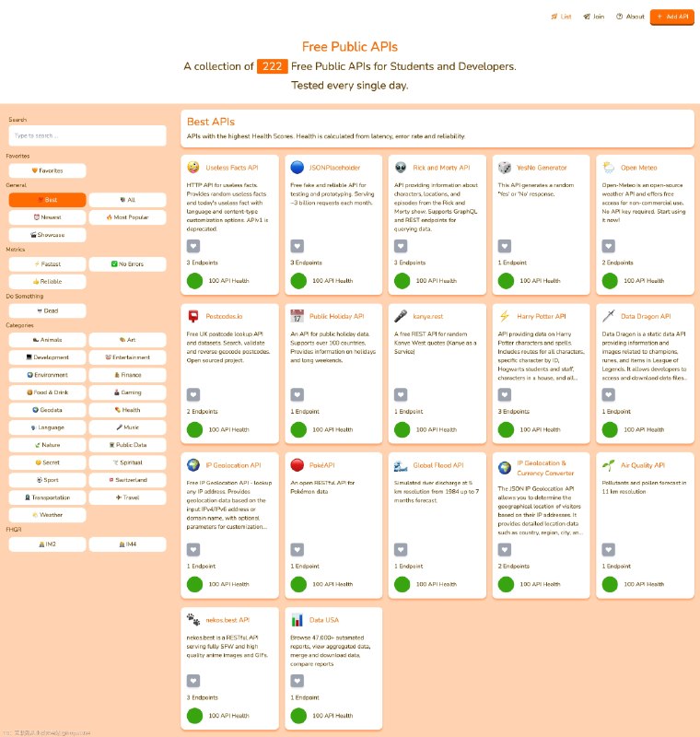Select the Animals category

tap(48, 340)
